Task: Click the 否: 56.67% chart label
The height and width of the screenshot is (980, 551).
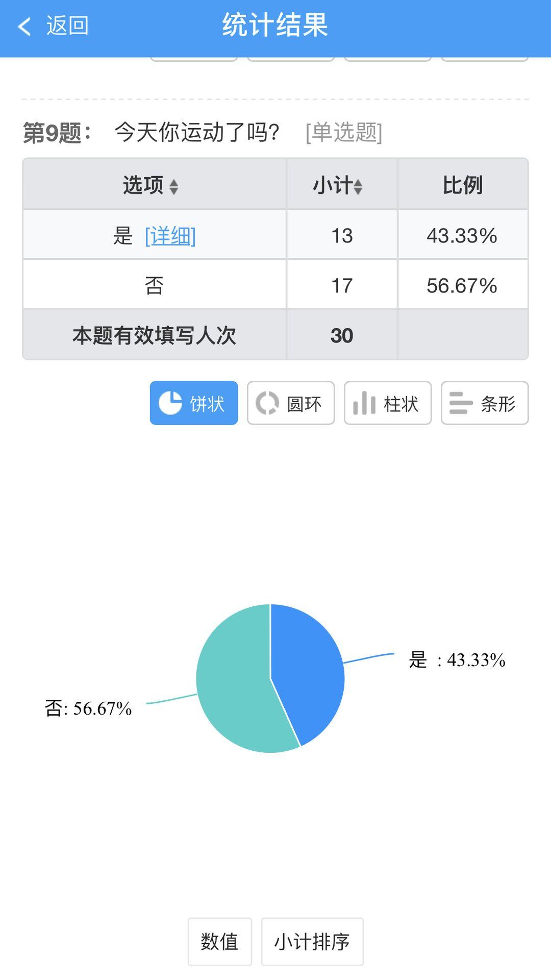Action: coord(88,708)
